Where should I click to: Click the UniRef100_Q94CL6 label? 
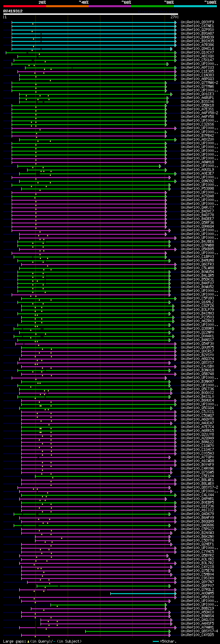pyautogui.click(x=197, y=48)
